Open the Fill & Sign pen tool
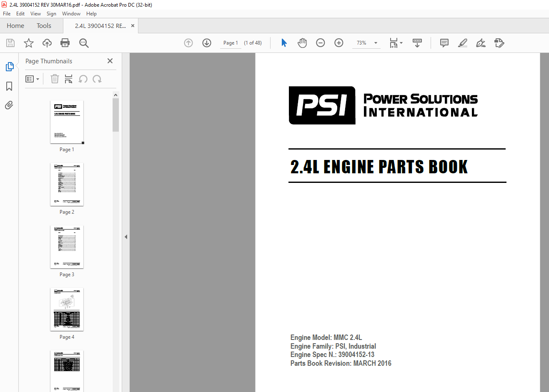 (481, 43)
